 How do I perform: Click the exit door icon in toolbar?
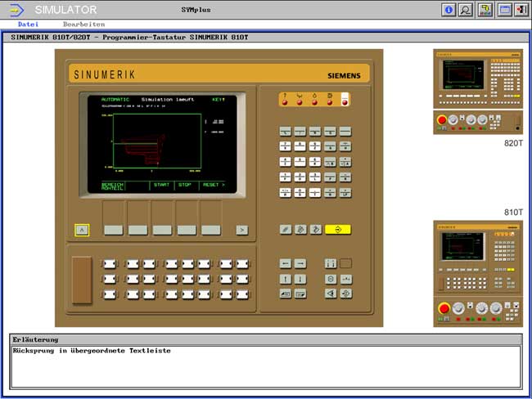[x=521, y=10]
